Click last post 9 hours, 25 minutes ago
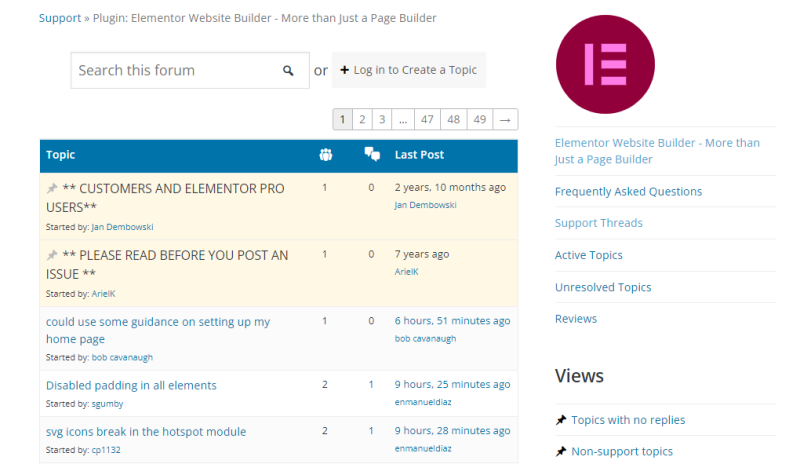 pyautogui.click(x=452, y=384)
